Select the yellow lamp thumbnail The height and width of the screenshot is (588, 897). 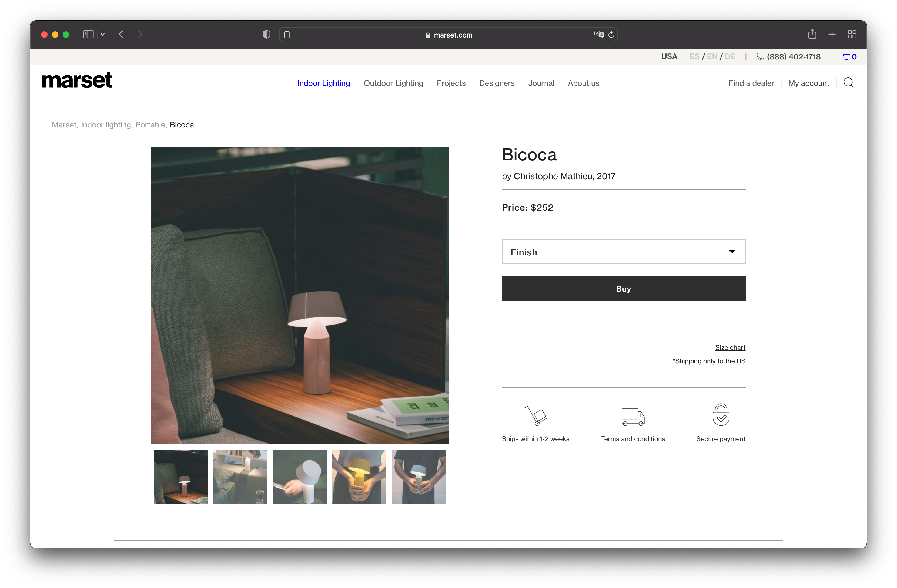point(359,477)
